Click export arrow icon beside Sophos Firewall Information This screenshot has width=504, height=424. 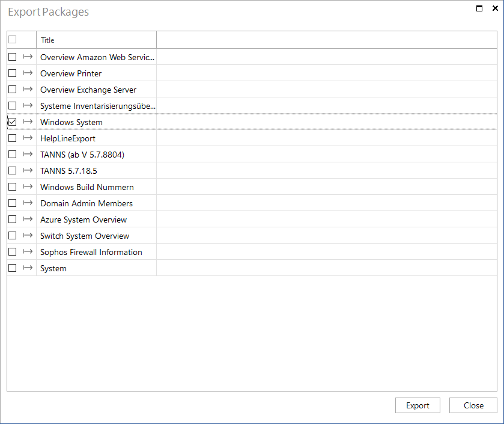pyautogui.click(x=28, y=251)
